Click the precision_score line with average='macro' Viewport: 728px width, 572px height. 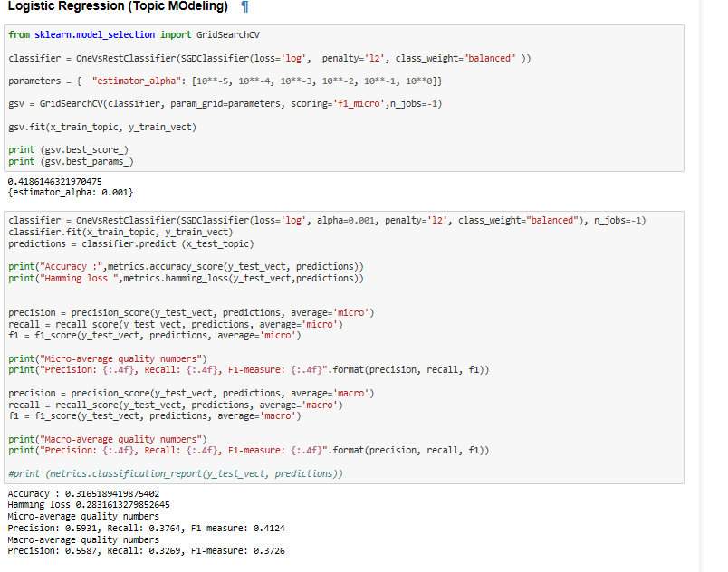click(x=191, y=394)
